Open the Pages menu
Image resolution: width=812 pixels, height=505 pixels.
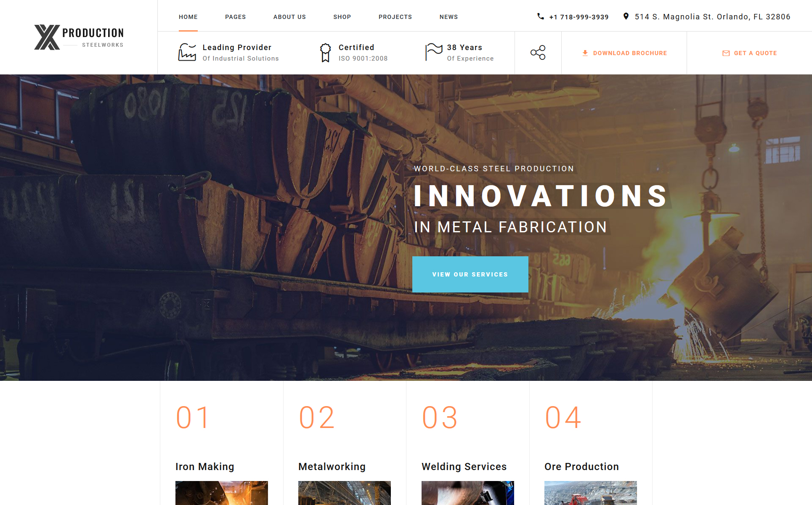coord(235,17)
